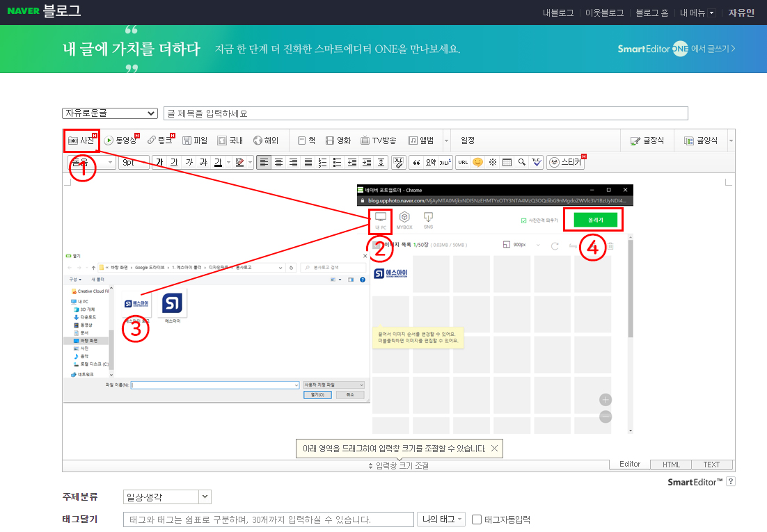Add a 영화 movie reference
Screen dimensions: 767x532
[x=338, y=140]
